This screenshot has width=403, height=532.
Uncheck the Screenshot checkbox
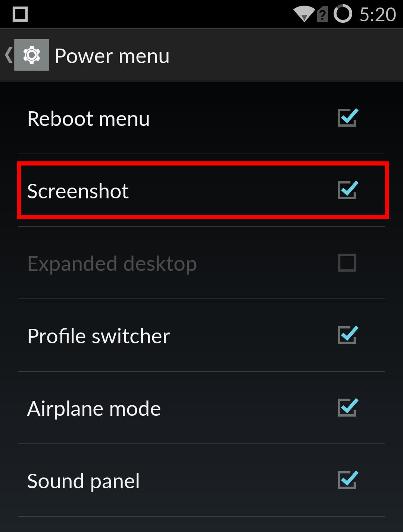[348, 190]
